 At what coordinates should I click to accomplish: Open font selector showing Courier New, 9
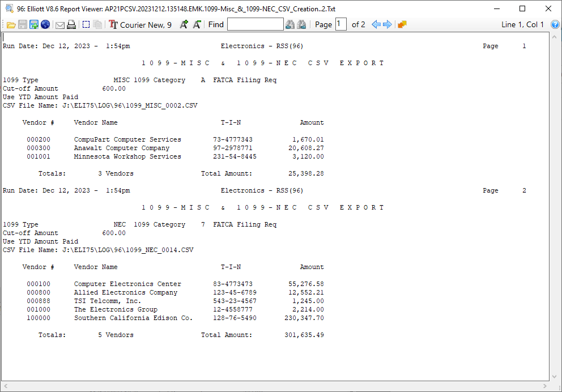(140, 24)
